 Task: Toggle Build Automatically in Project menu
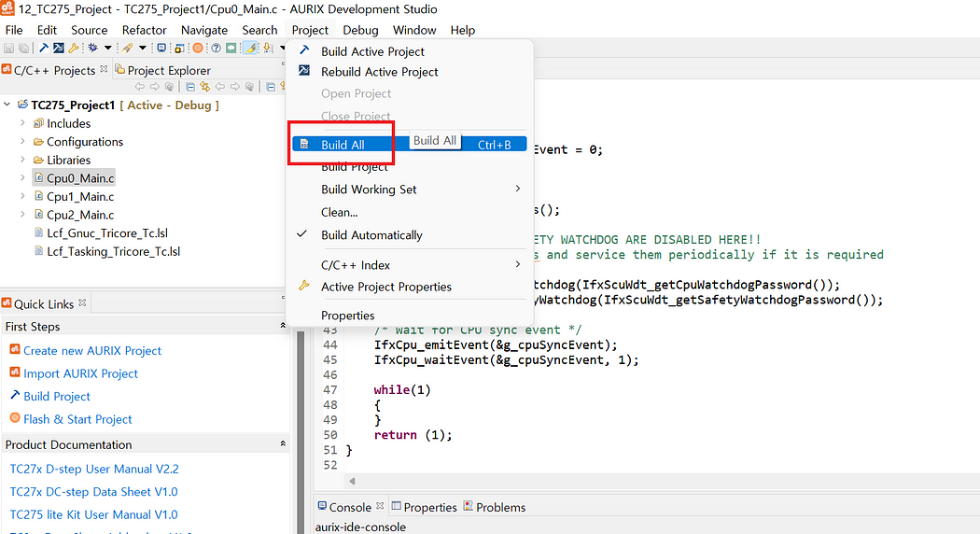click(410, 235)
